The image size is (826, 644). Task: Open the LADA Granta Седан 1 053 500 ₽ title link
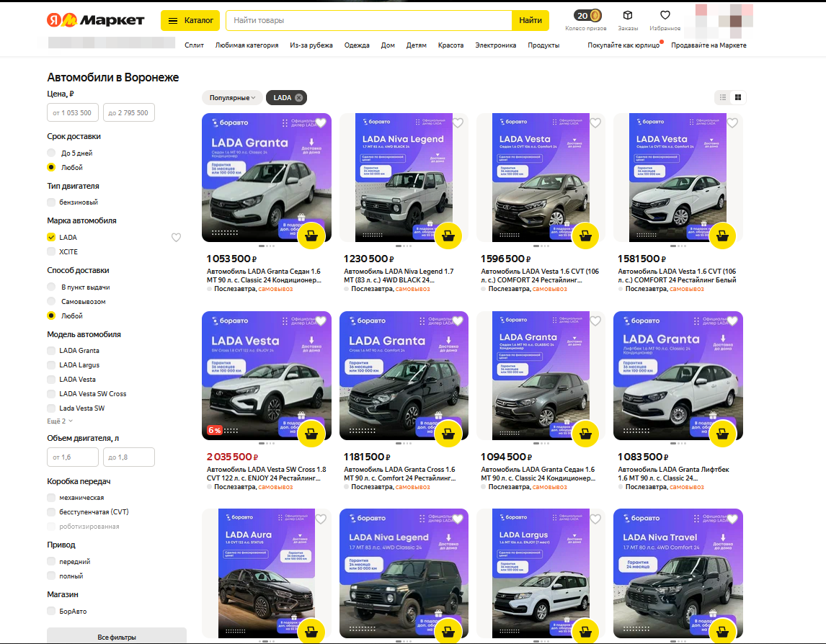[x=264, y=275]
